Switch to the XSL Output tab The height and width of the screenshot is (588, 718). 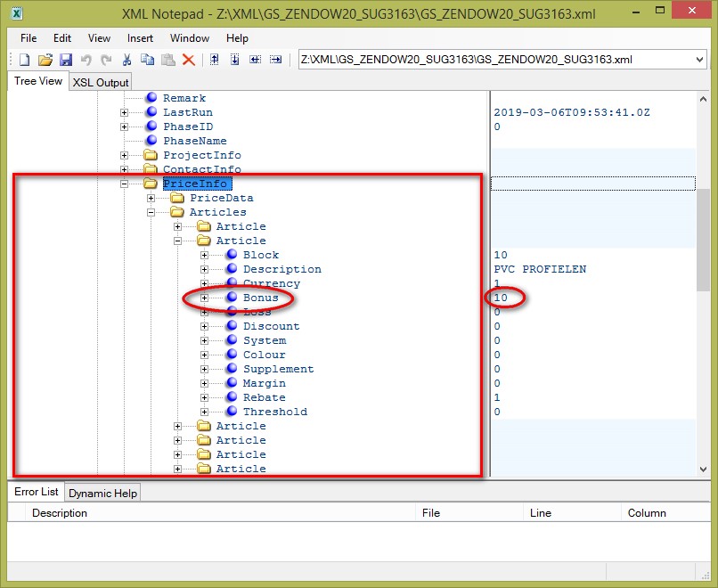pyautogui.click(x=101, y=83)
